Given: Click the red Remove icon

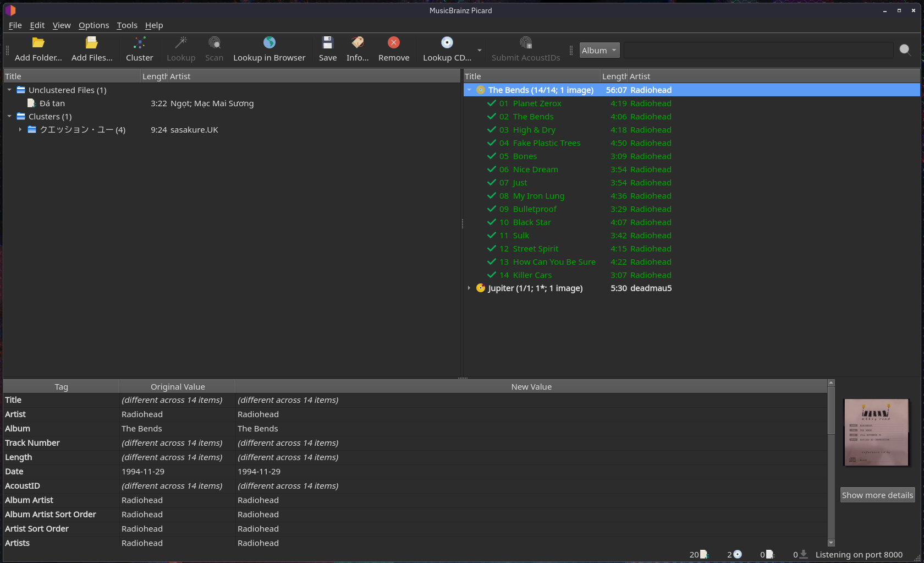Looking at the screenshot, I should 394,43.
